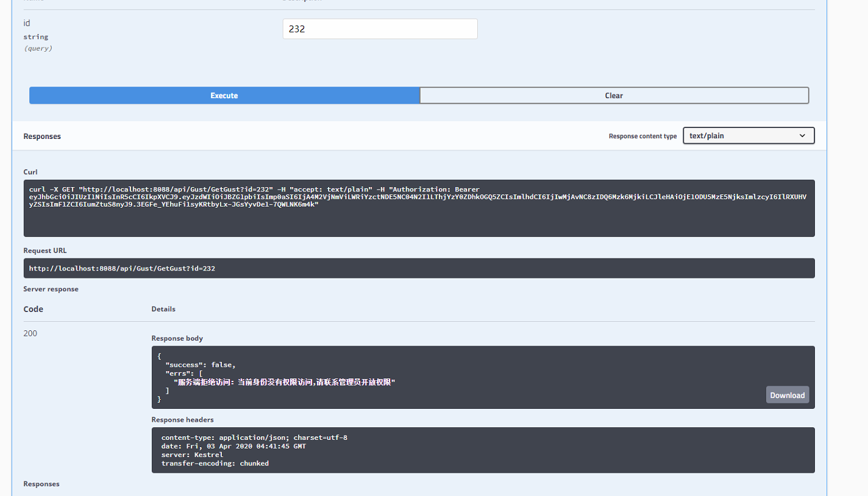Click the Request URL heading
This screenshot has height=496, width=868.
coord(45,250)
